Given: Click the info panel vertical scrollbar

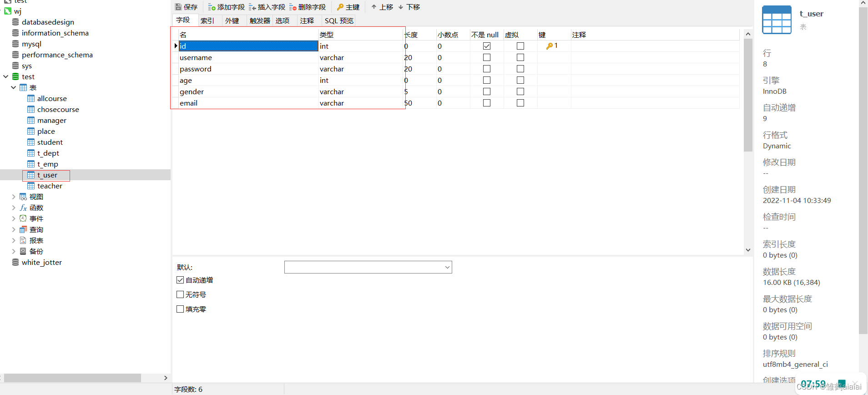Looking at the screenshot, I should click(x=863, y=171).
